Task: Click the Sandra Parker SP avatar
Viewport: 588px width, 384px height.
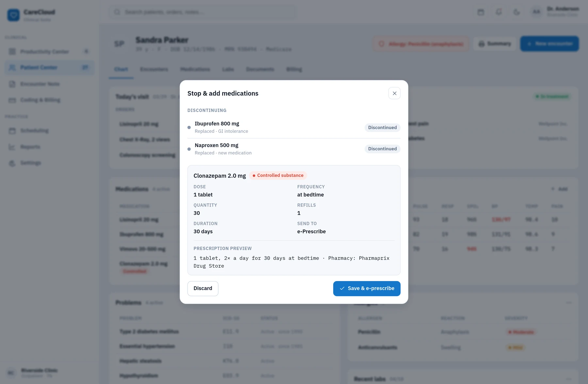Action: (x=119, y=44)
